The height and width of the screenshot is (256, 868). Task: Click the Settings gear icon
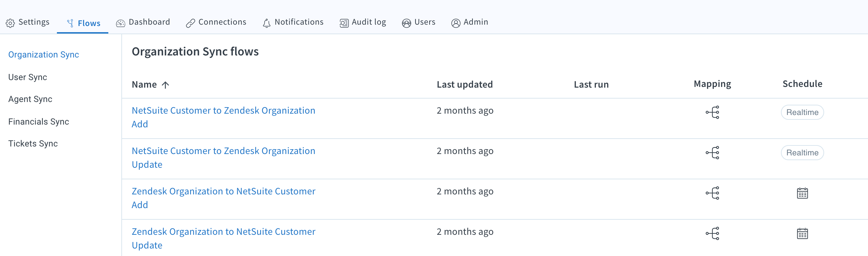[10, 23]
